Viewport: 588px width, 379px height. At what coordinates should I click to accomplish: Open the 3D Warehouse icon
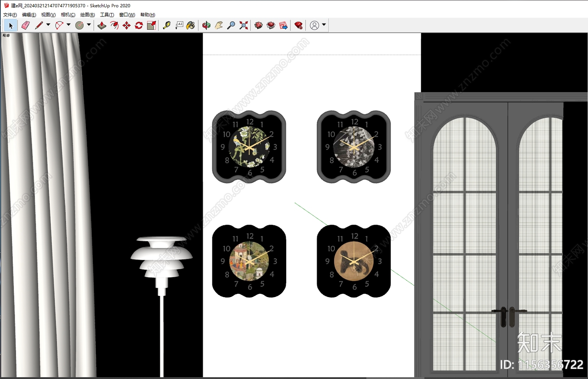click(258, 25)
